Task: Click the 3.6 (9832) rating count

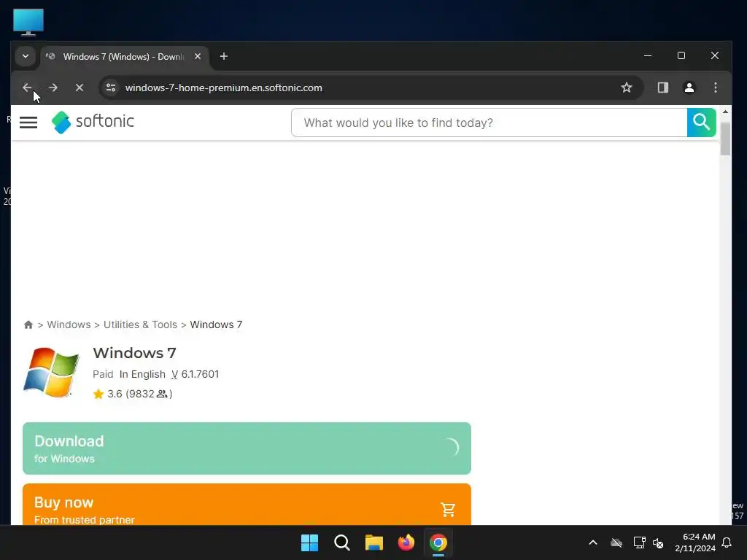Action: (139, 394)
